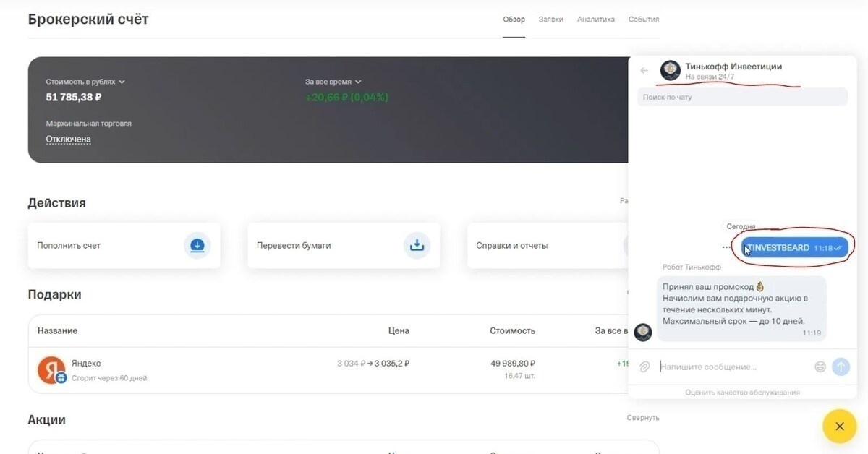Open the emoji picker icon
868x454 pixels.
pyautogui.click(x=820, y=367)
